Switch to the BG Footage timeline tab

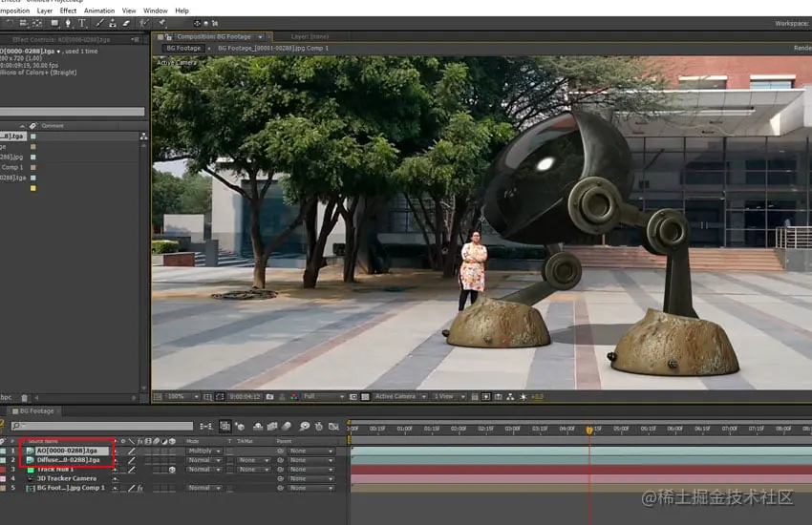point(35,411)
